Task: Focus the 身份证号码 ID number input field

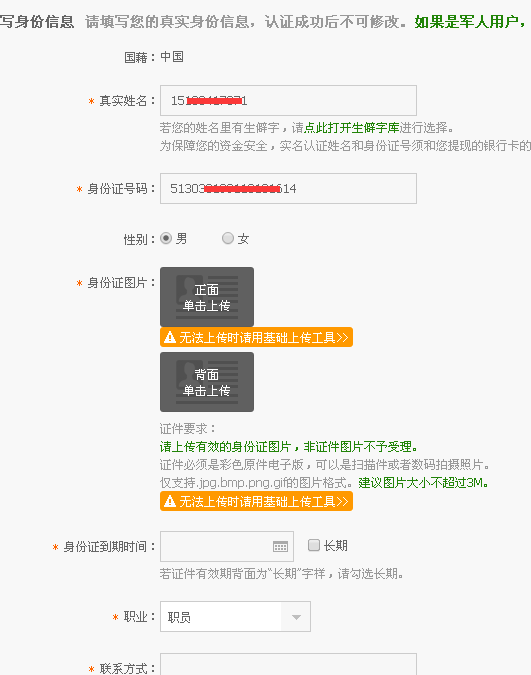Action: click(289, 189)
